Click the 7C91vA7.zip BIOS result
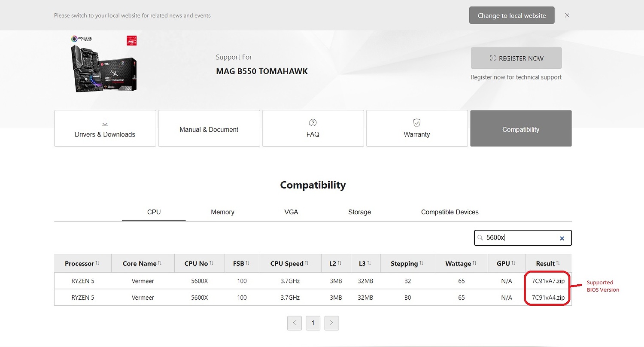 [548, 281]
